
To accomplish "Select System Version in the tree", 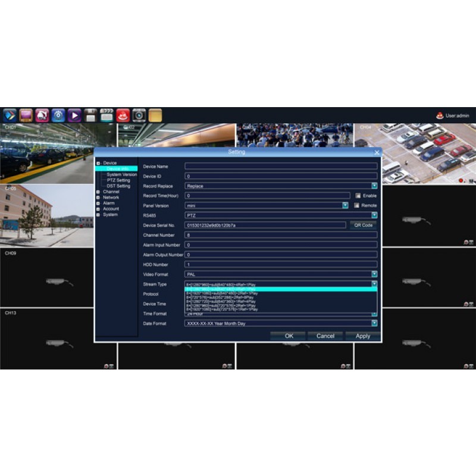I will 121,174.
